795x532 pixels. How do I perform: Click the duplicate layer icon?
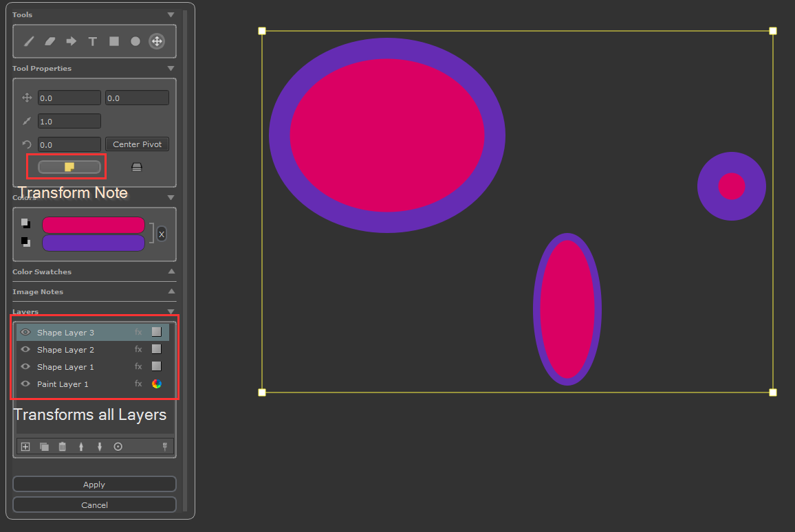(44, 447)
